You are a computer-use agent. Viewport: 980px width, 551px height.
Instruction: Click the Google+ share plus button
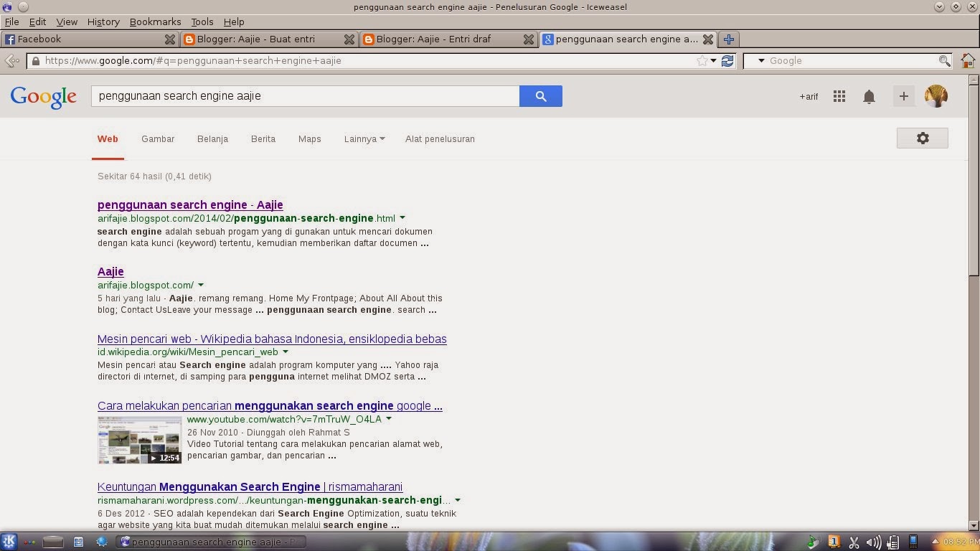click(904, 96)
